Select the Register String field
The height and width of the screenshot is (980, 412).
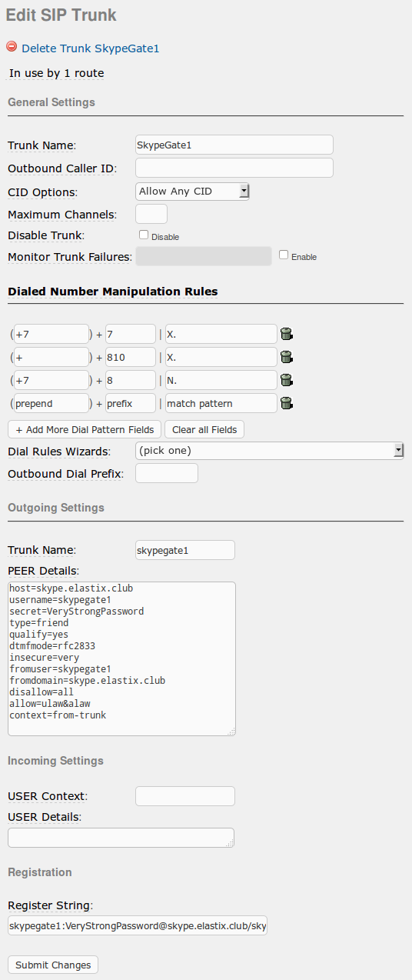tap(138, 926)
